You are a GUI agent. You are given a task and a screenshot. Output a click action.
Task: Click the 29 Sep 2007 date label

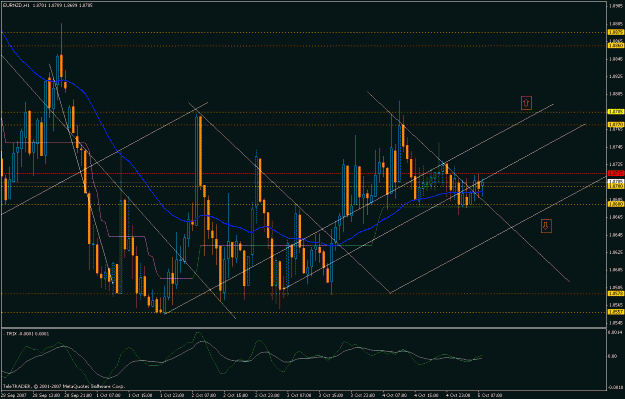tap(14, 395)
